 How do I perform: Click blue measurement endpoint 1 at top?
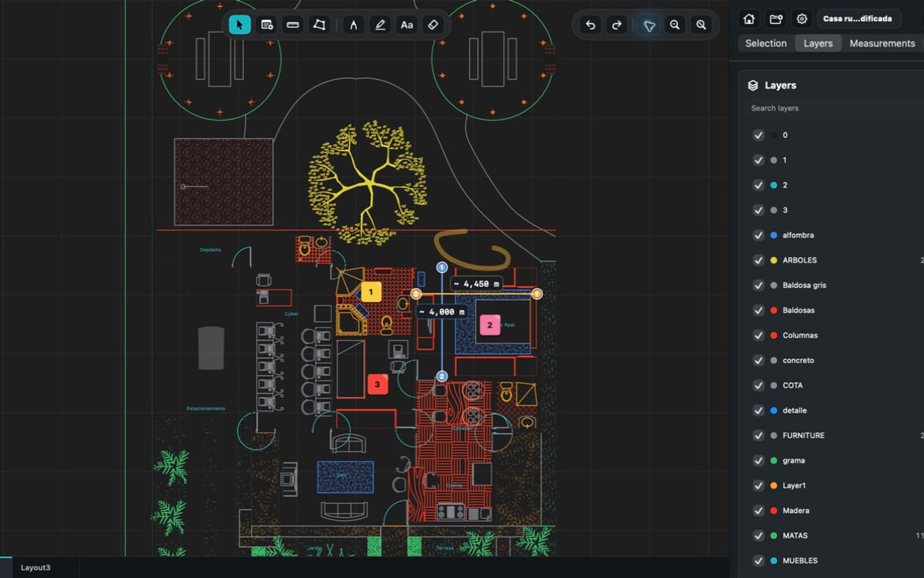click(x=441, y=267)
